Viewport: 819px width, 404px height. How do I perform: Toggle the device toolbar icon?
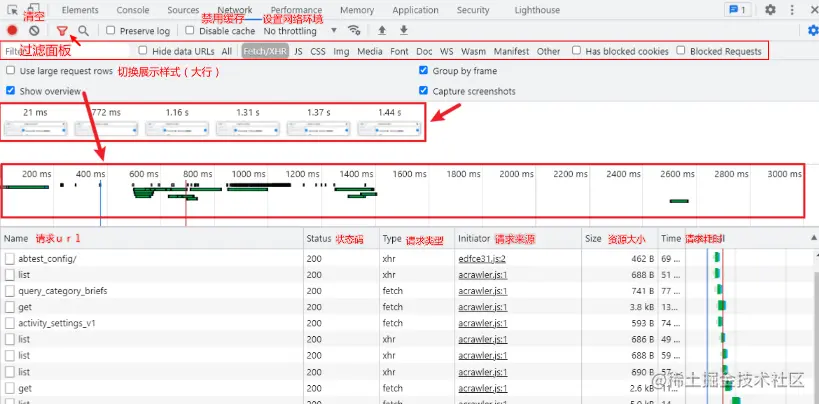tap(33, 8)
